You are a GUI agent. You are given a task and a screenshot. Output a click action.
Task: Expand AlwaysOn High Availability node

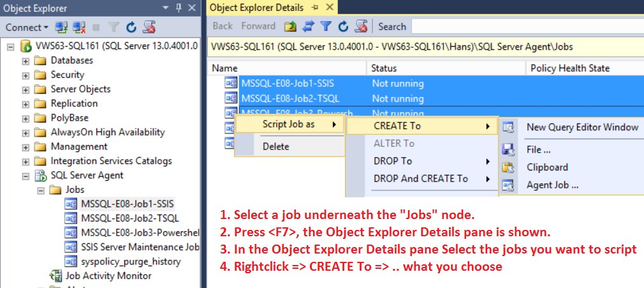tap(26, 133)
